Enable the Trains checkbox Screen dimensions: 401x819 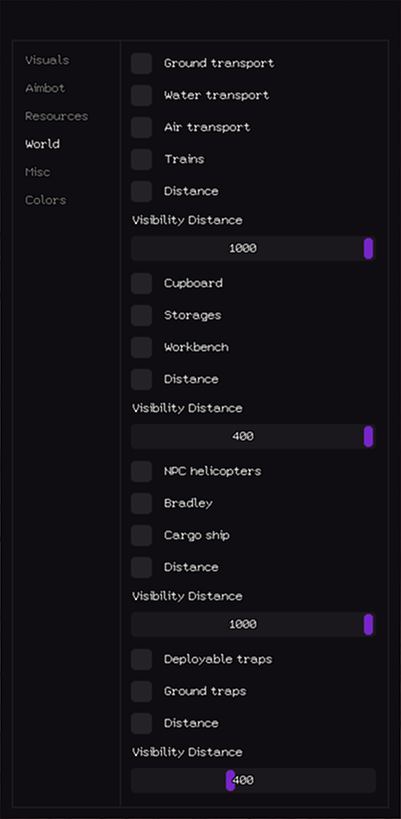click(x=141, y=159)
